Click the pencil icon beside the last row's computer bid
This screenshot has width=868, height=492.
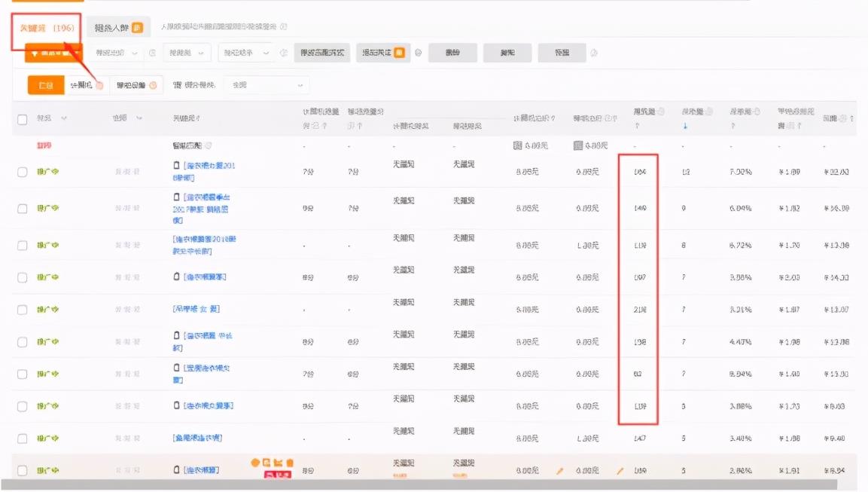(559, 471)
